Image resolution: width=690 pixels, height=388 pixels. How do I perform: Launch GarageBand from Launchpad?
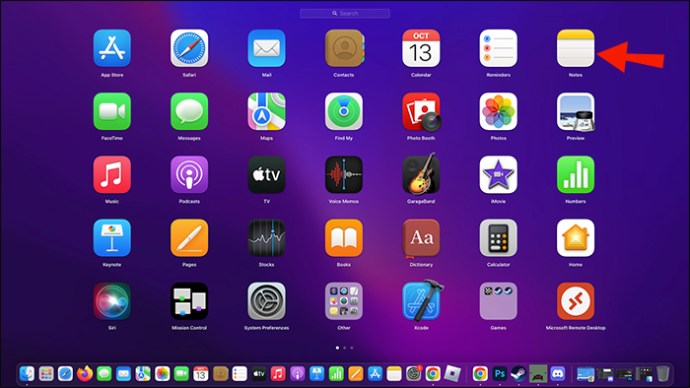point(421,175)
